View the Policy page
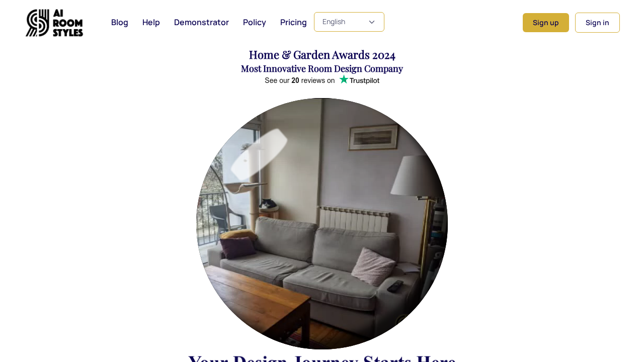 point(255,22)
